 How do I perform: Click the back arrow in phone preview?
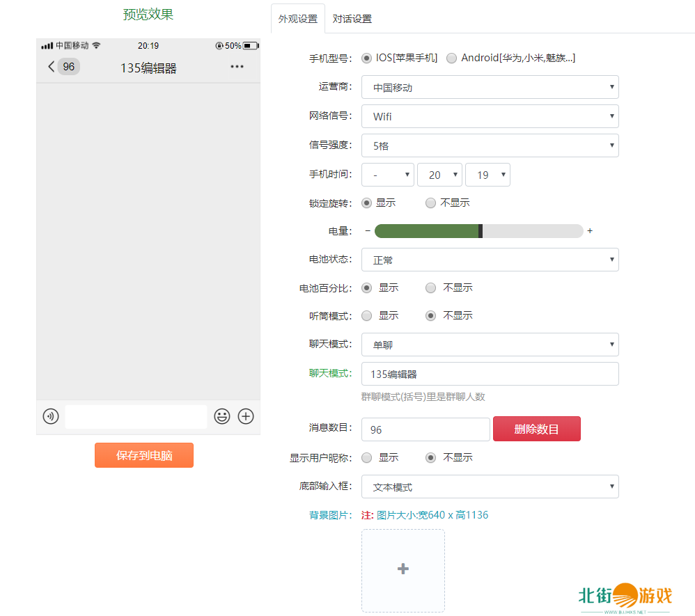pyautogui.click(x=51, y=67)
